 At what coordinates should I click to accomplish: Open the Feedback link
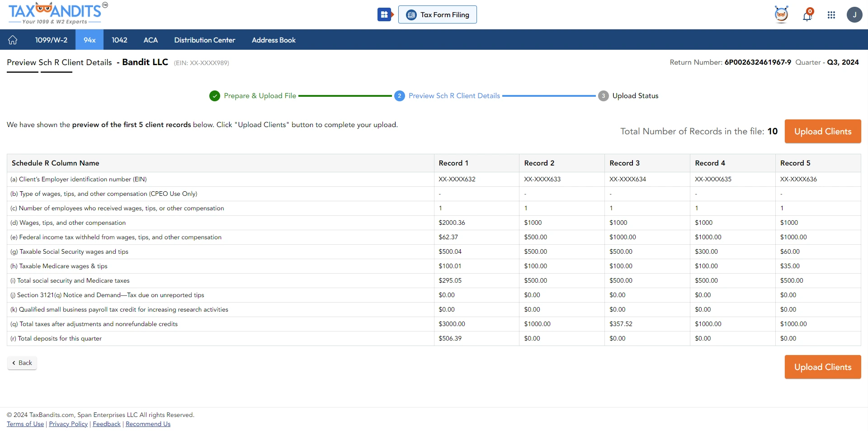[x=107, y=424]
